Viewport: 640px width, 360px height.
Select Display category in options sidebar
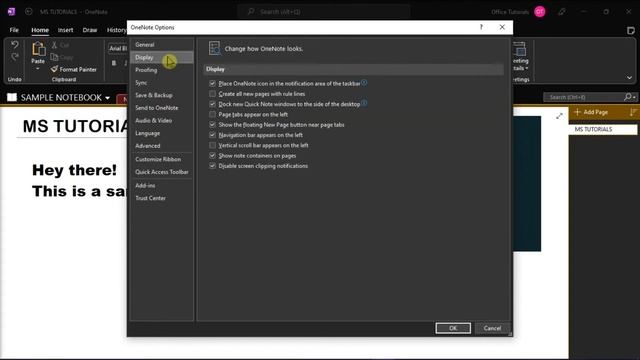[x=162, y=57]
